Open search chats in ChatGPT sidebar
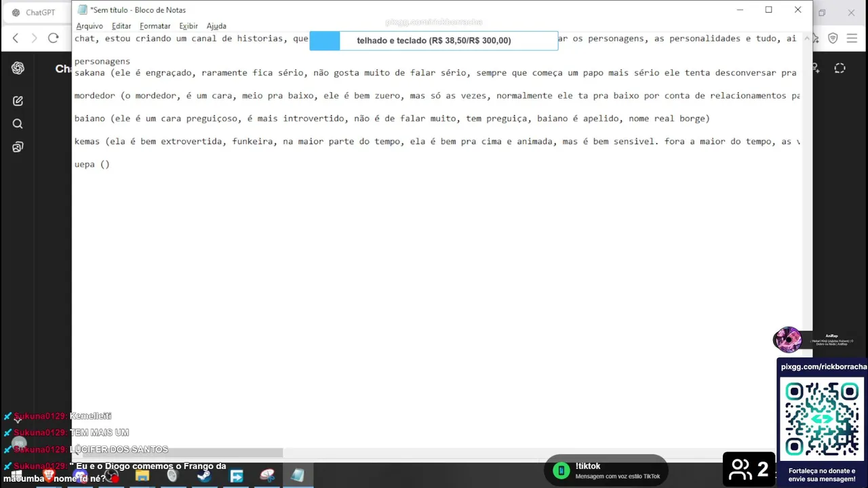Screen dimensions: 868x488 click(18, 124)
